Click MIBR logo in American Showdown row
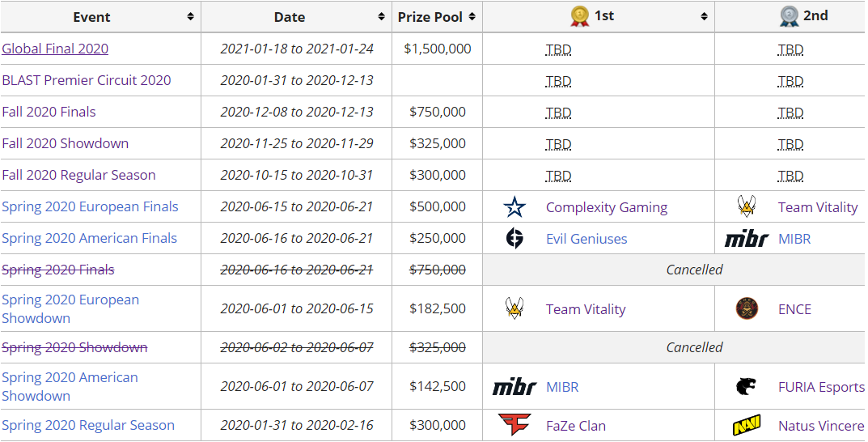The image size is (868, 442). [514, 387]
